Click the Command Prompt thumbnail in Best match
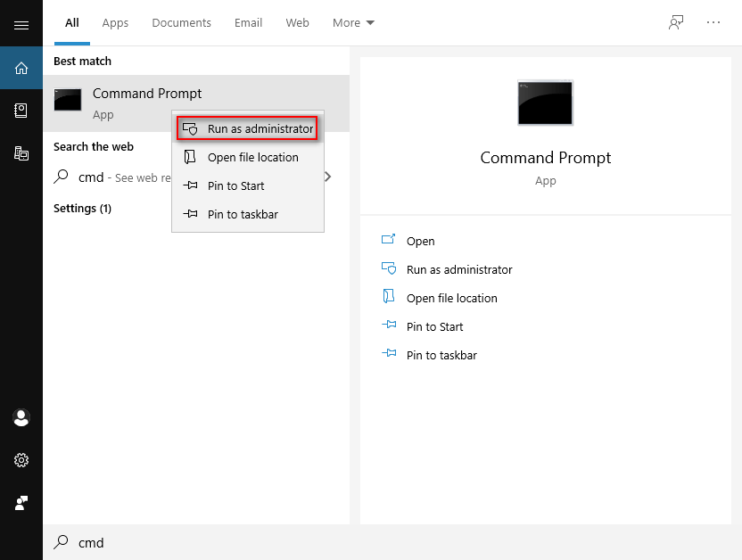 (x=68, y=101)
